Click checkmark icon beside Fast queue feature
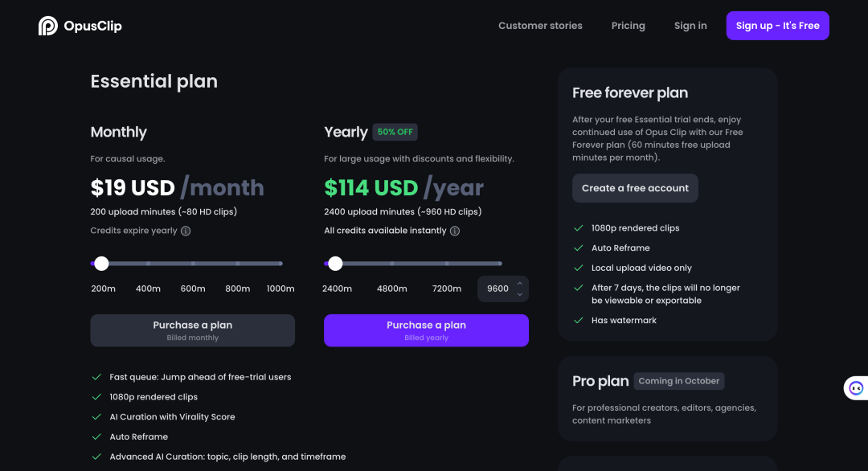 96,377
